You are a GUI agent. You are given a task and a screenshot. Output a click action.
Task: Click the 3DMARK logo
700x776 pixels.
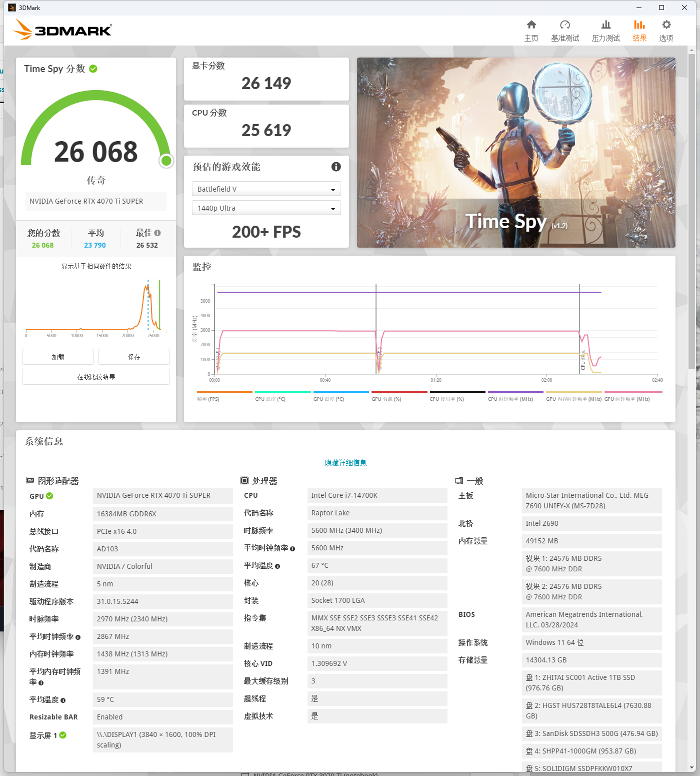(61, 30)
